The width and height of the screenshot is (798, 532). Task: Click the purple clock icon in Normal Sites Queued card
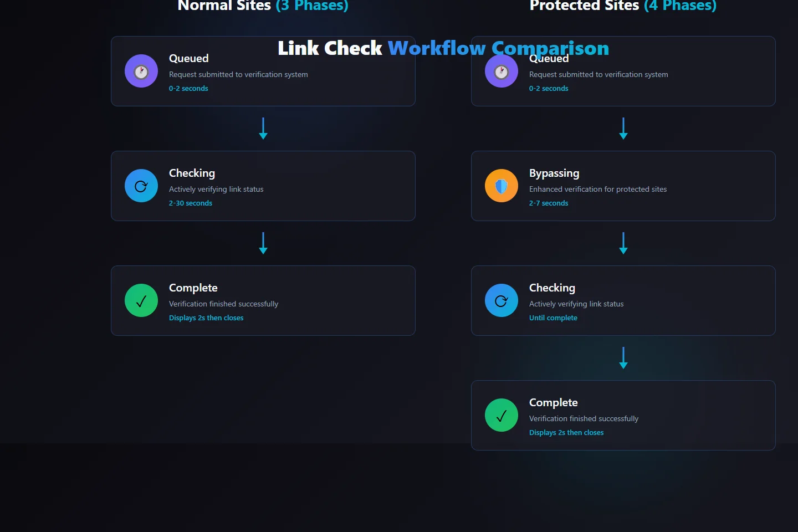141,71
